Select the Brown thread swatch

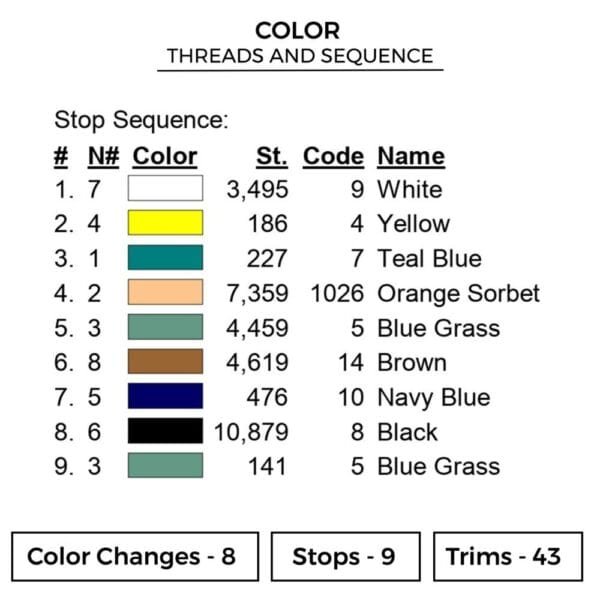pyautogui.click(x=165, y=362)
